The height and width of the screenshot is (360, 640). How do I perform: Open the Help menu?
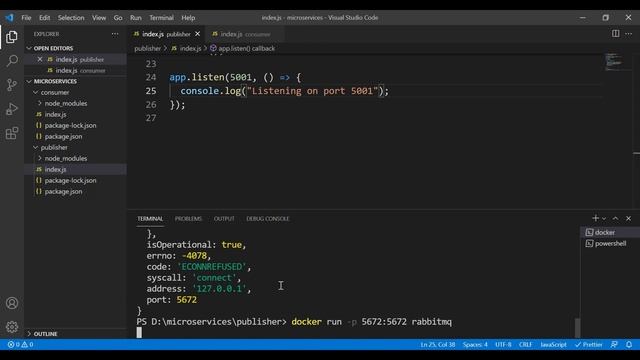(x=188, y=18)
